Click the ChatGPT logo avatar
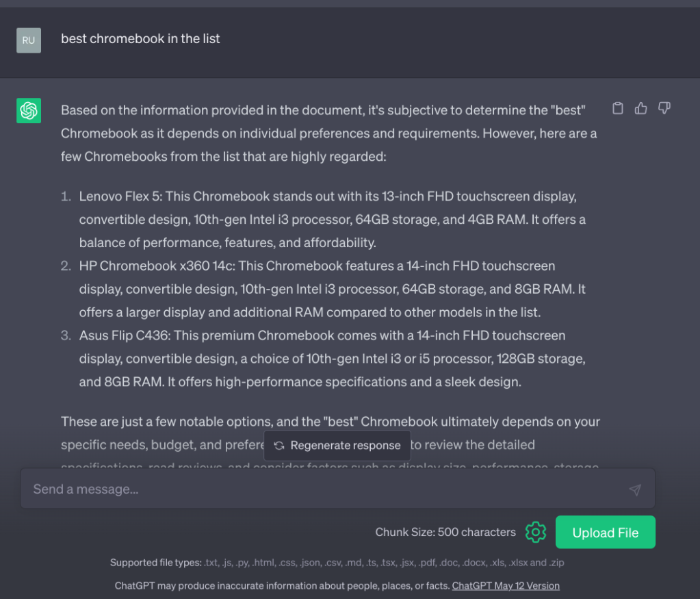The width and height of the screenshot is (700, 599). pos(29,110)
